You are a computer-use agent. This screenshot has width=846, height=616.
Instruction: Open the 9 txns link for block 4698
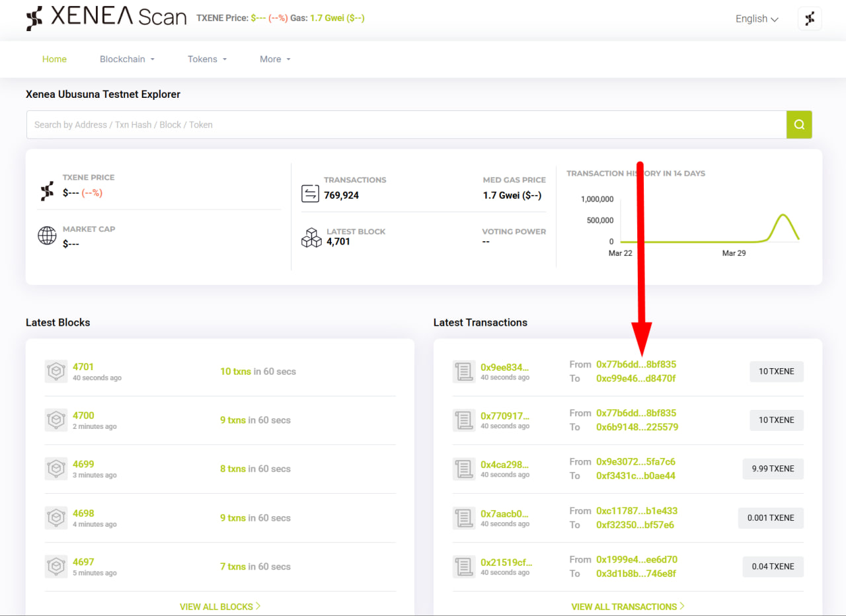233,518
